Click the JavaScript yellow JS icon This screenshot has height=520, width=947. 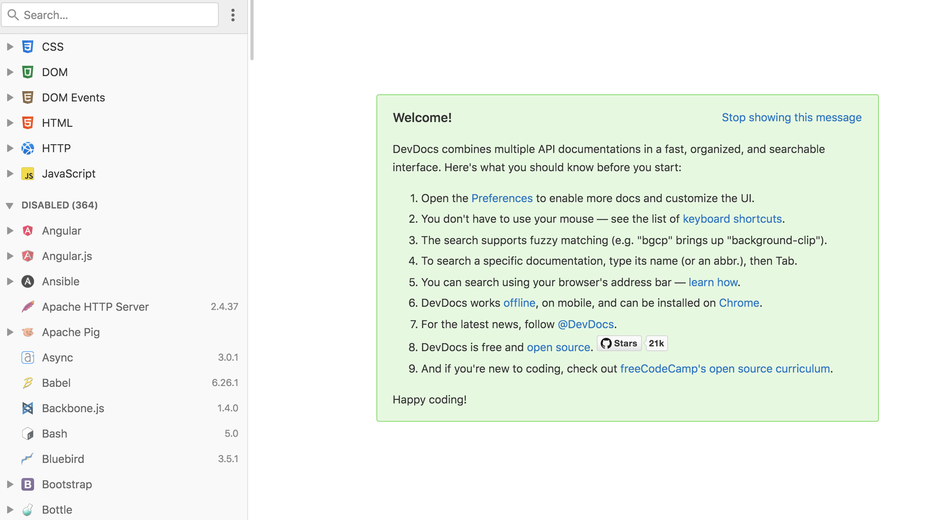click(x=28, y=174)
